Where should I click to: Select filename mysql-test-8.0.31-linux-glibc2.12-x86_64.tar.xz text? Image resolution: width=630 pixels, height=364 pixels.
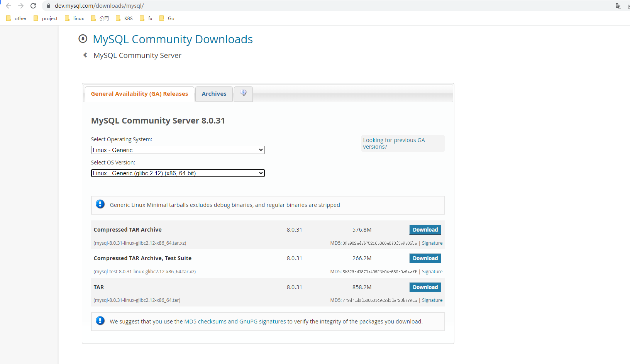click(144, 272)
